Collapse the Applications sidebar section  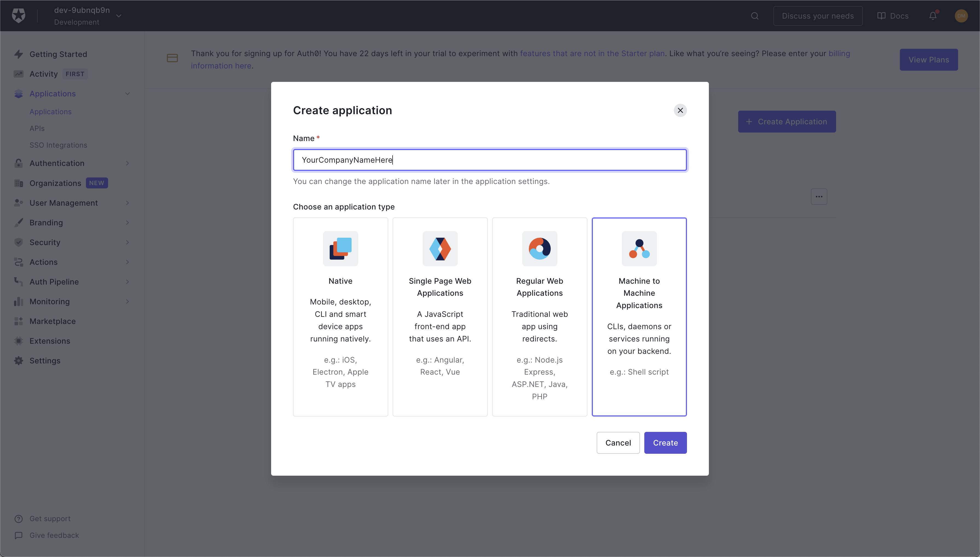(x=127, y=94)
